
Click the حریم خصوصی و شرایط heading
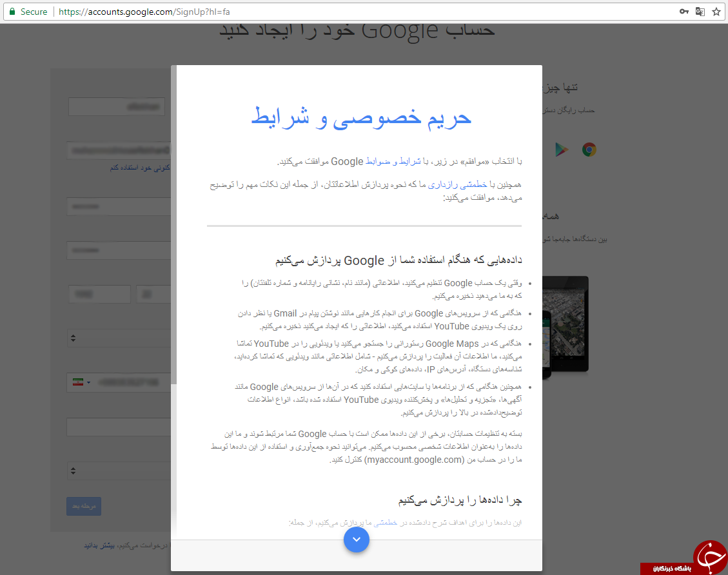[361, 117]
